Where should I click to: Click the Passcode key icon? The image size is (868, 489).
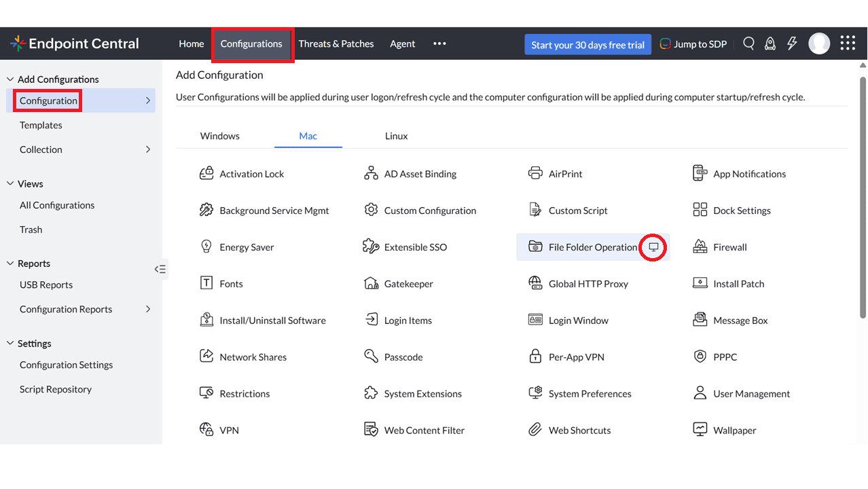pyautogui.click(x=371, y=357)
